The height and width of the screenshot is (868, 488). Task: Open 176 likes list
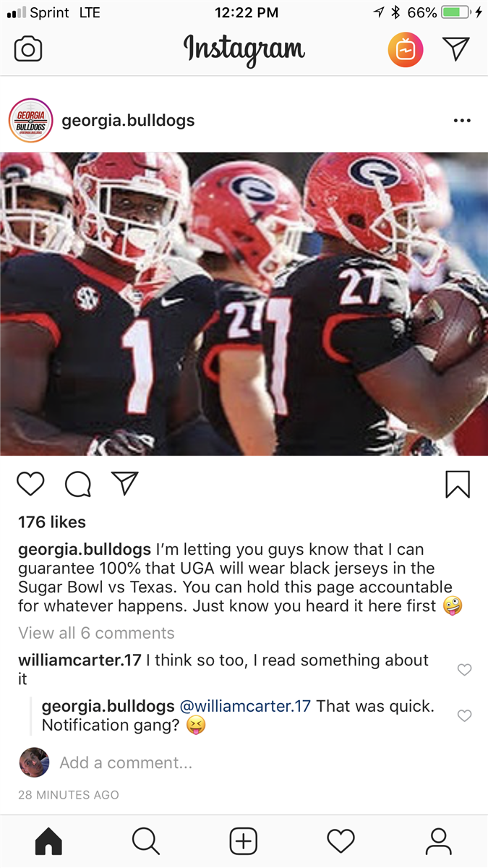(52, 522)
